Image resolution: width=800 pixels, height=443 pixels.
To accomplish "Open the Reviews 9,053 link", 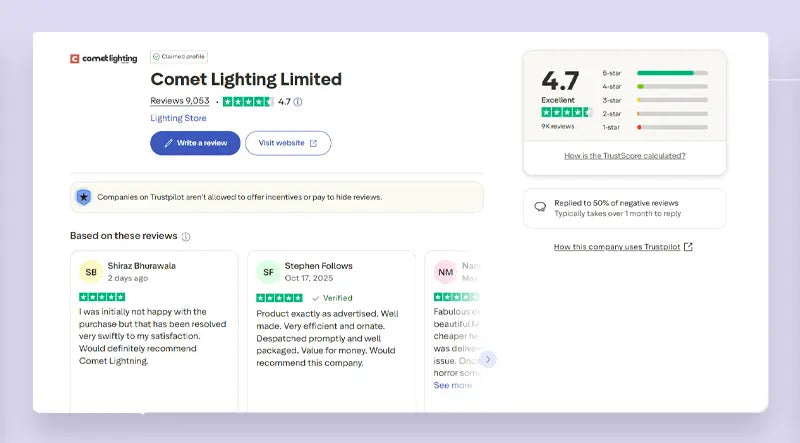I will [180, 102].
